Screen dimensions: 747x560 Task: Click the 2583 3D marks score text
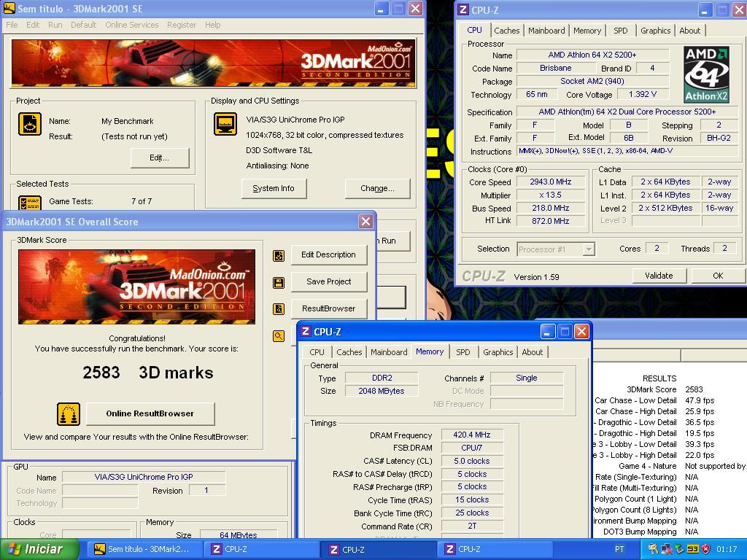tap(147, 373)
